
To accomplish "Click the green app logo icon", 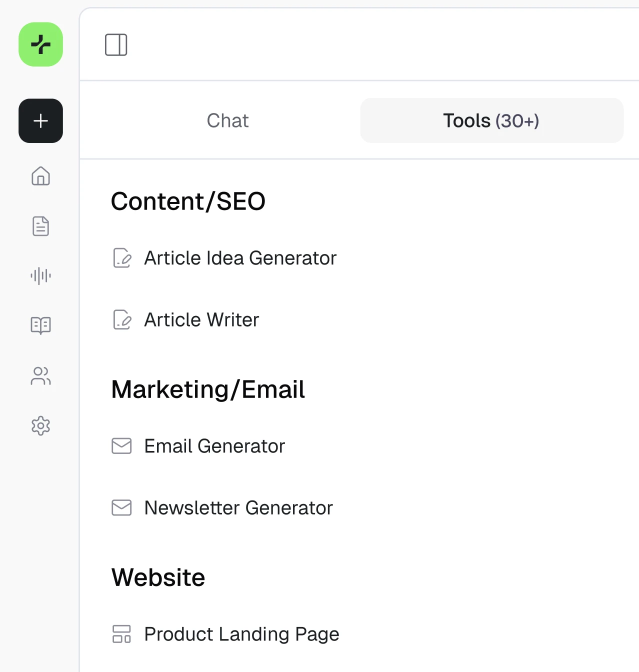I will pos(40,44).
